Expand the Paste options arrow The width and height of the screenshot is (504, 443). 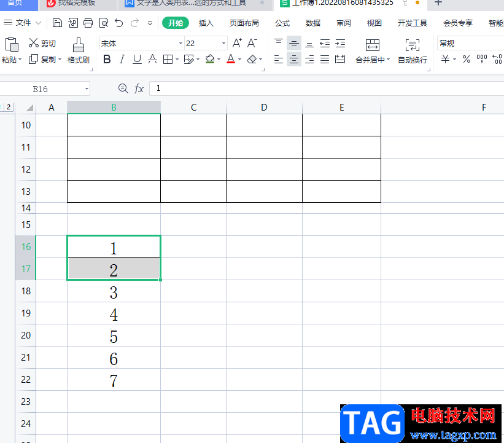pos(20,60)
